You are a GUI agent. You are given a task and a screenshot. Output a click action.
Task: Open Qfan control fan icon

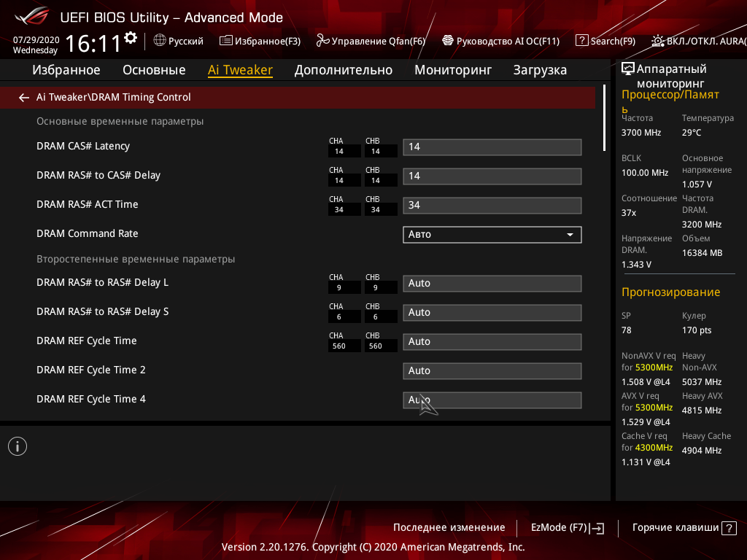click(322, 41)
